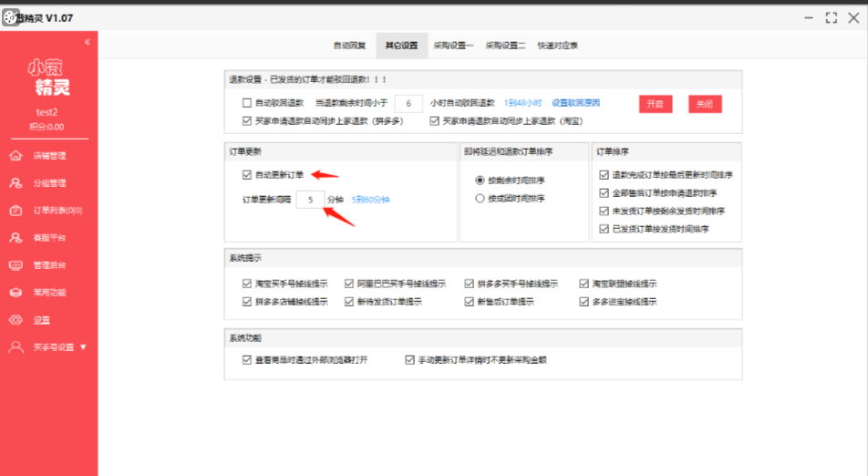Enable the 自动驳回退款 checkbox

[x=247, y=103]
